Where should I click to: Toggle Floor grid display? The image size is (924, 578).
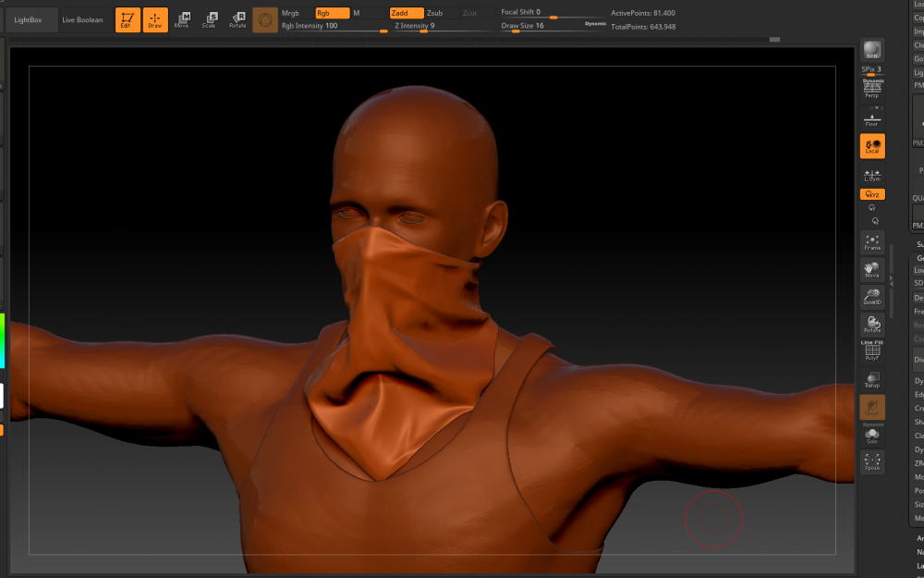point(871,118)
